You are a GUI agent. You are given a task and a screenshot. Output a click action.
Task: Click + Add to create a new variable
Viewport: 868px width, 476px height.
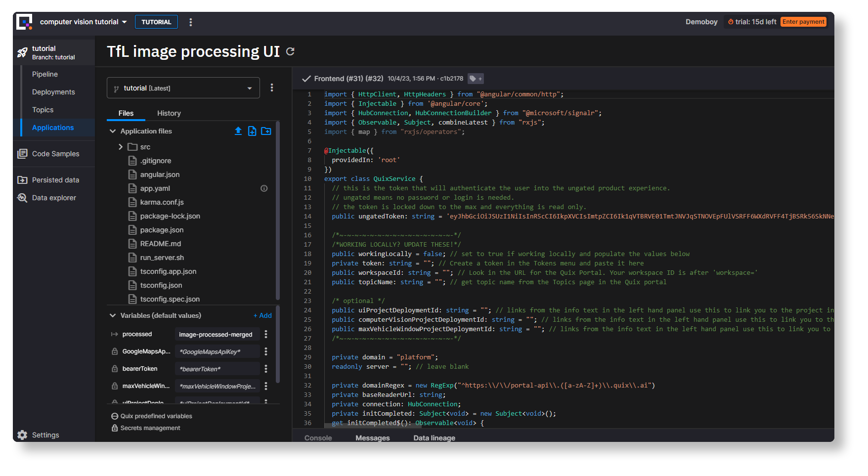262,315
